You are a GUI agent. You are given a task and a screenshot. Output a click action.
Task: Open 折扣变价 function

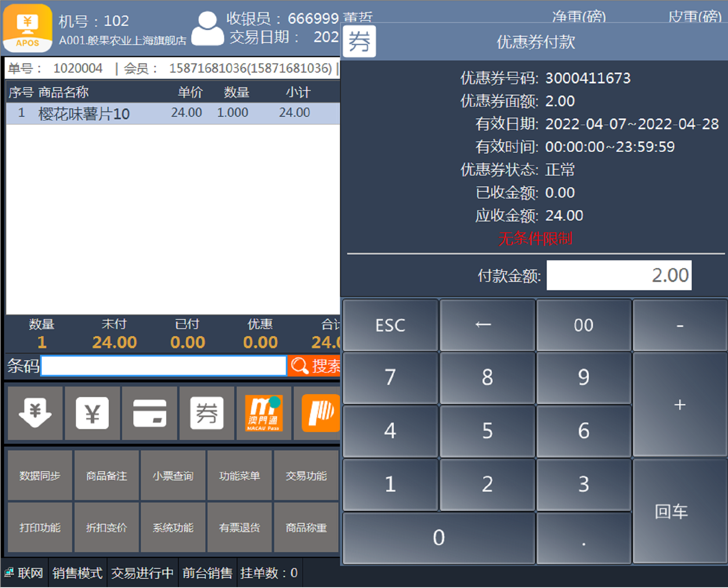[x=106, y=528]
